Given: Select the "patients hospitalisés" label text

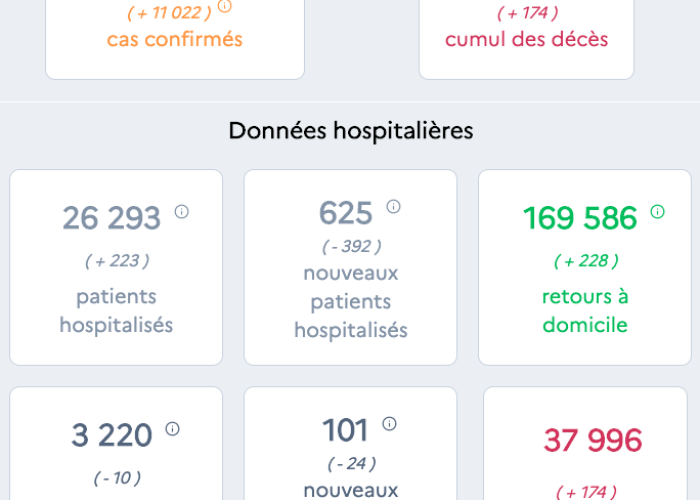Looking at the screenshot, I should tap(116, 311).
